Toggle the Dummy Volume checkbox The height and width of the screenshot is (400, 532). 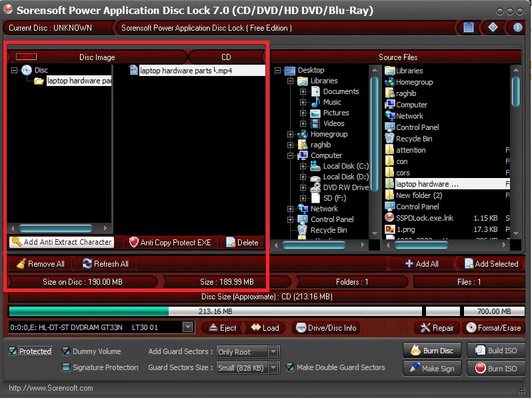click(x=66, y=351)
